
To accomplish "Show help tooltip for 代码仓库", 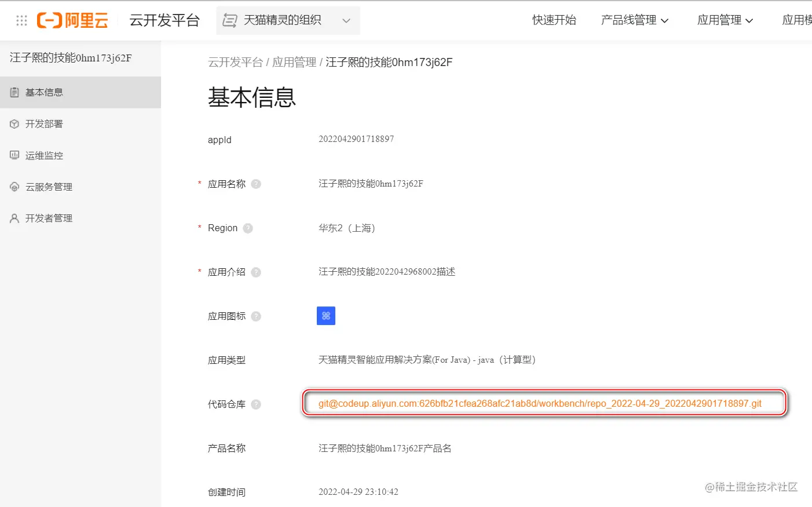I will [256, 404].
